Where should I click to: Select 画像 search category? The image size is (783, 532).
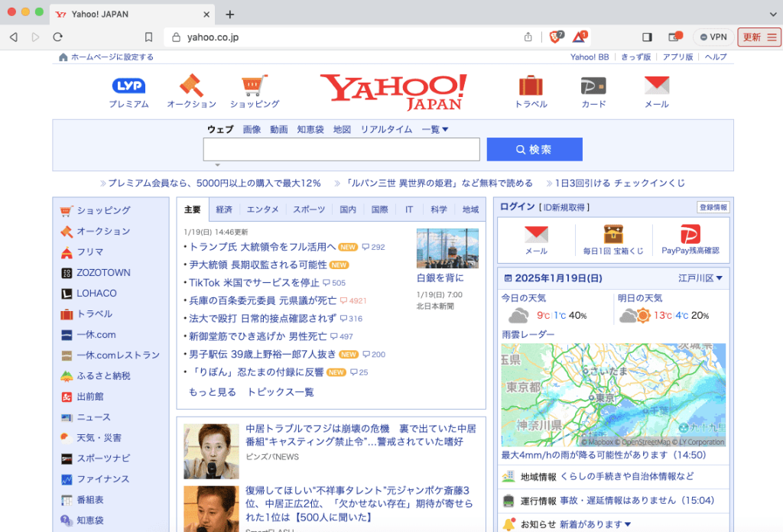252,129
